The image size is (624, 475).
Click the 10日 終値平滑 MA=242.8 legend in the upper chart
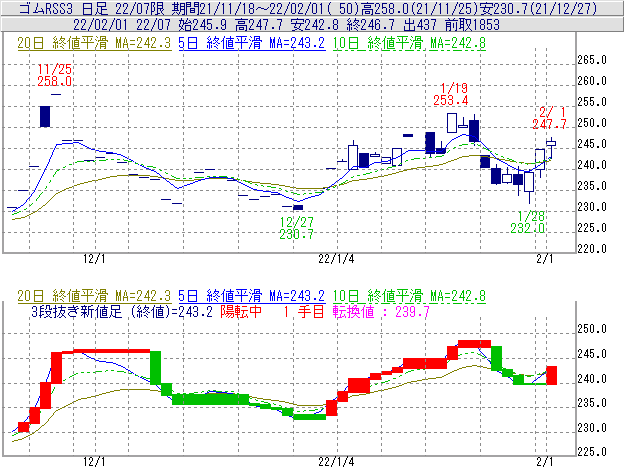tap(409, 43)
